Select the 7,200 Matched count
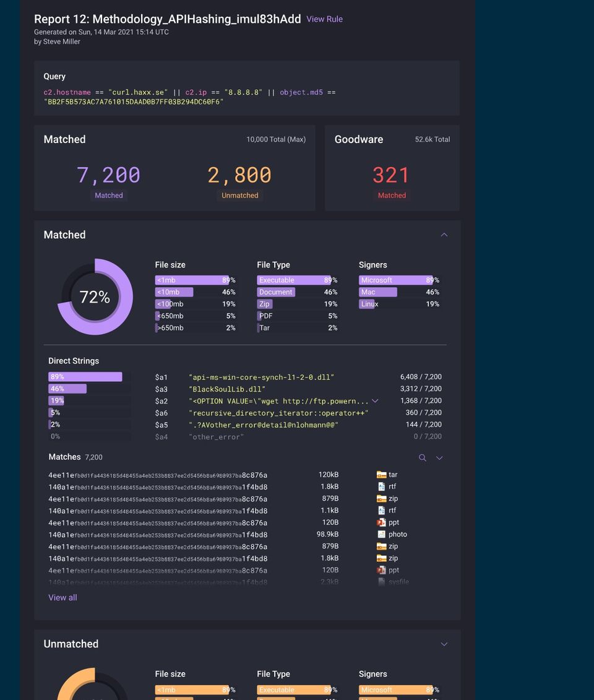Viewport: 594px width, 700px height. click(108, 175)
